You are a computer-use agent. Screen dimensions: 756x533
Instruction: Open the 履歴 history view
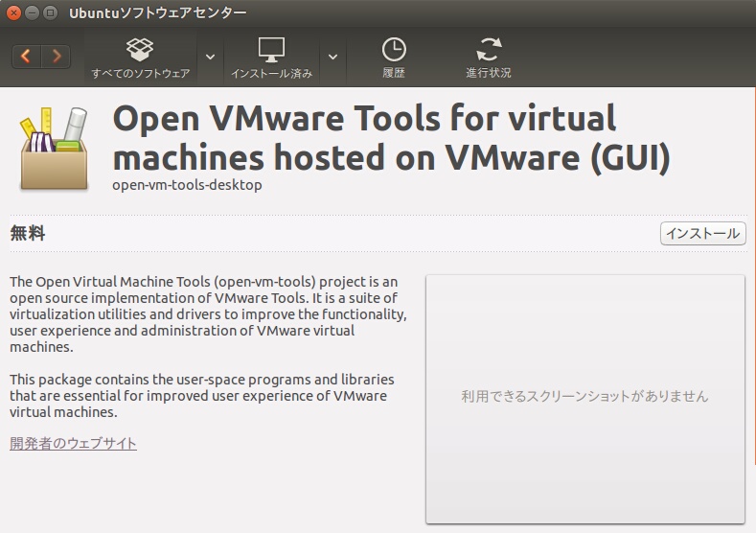click(394, 58)
